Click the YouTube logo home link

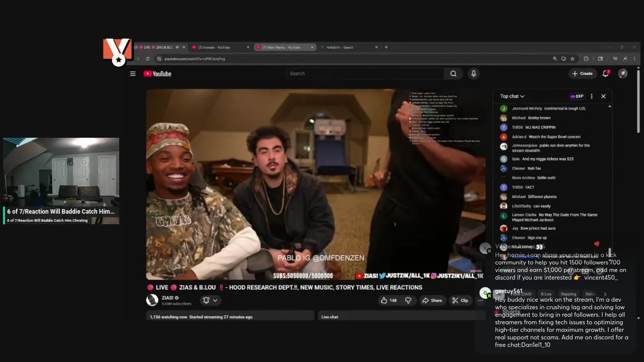[157, 73]
